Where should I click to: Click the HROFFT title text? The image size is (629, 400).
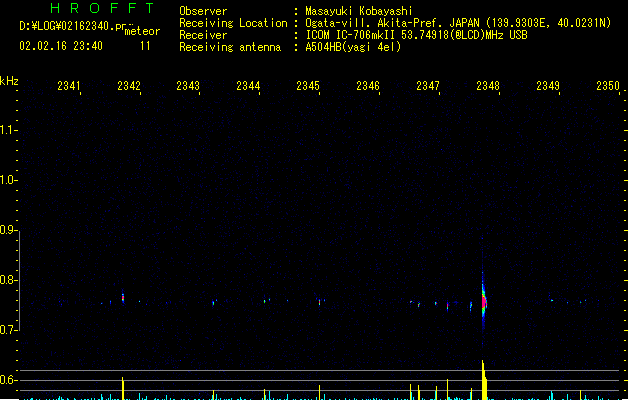pos(102,8)
